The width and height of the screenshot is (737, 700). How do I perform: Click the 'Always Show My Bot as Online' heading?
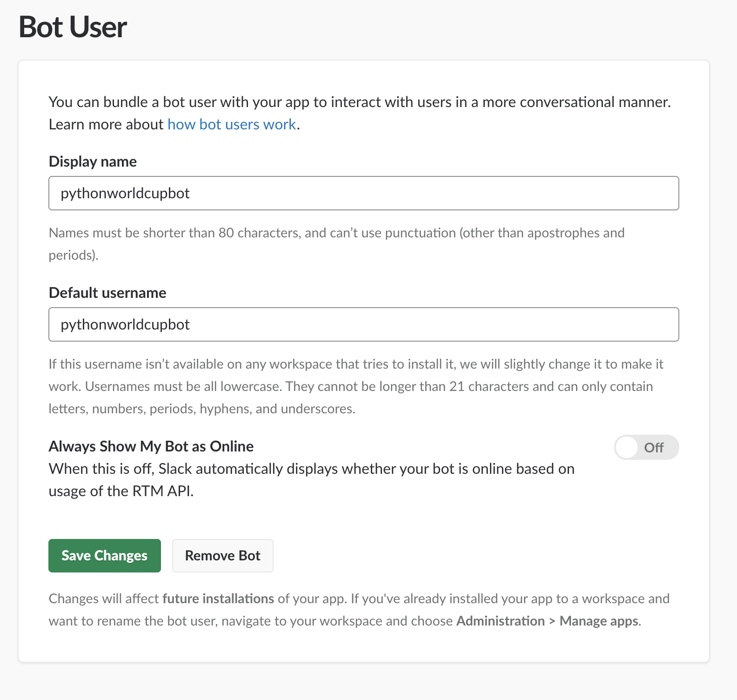pyautogui.click(x=151, y=446)
